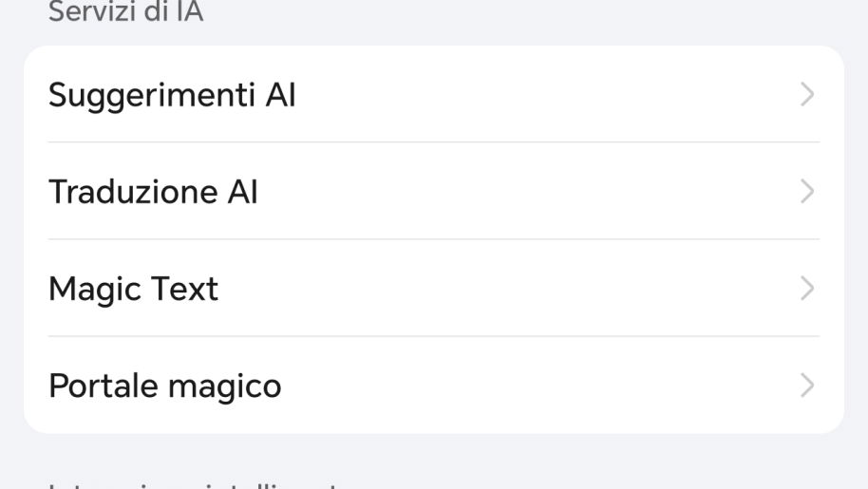Open Magic Text settings
Screen dimensions: 868x489
coord(434,288)
